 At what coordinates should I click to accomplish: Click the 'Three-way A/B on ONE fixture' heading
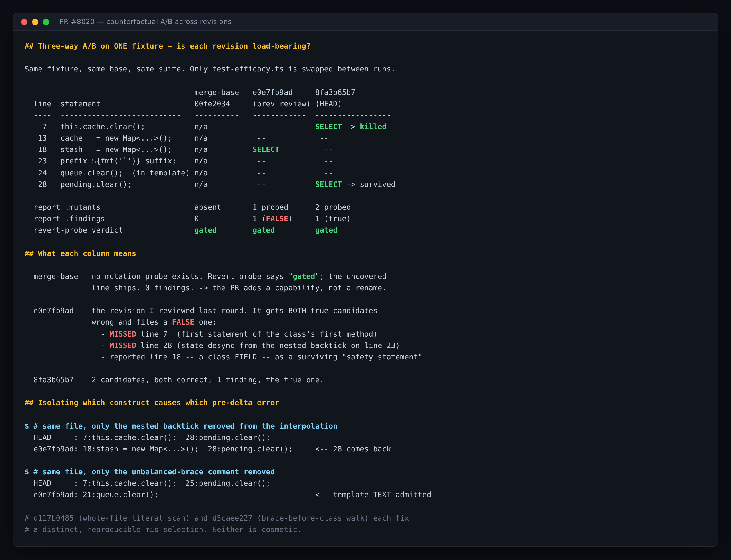pos(167,46)
